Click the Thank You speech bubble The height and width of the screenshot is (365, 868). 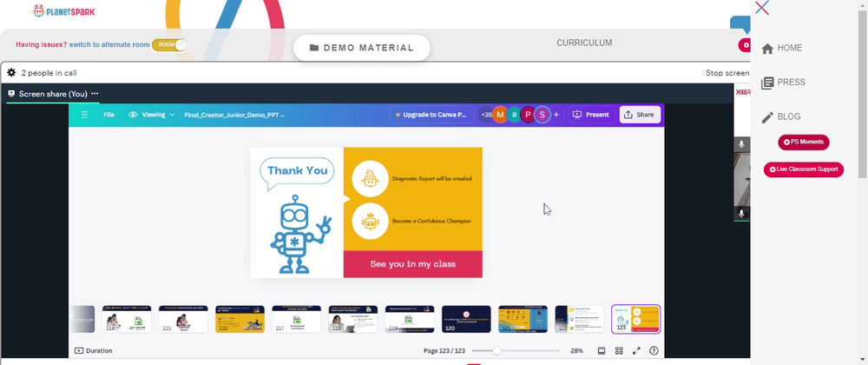297,172
